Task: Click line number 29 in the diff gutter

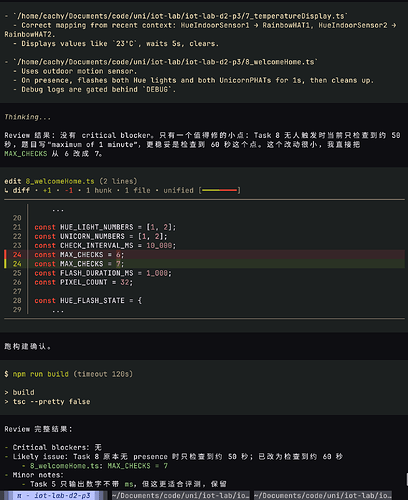Action: (x=17, y=310)
